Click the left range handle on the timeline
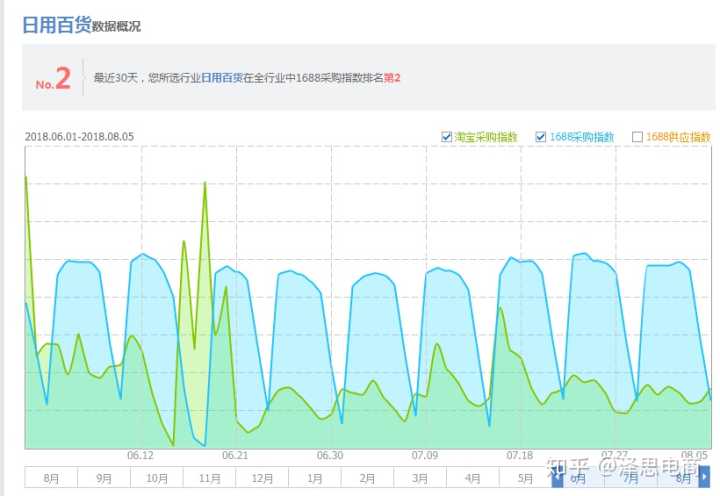Image resolution: width=720 pixels, height=496 pixels. (x=557, y=478)
